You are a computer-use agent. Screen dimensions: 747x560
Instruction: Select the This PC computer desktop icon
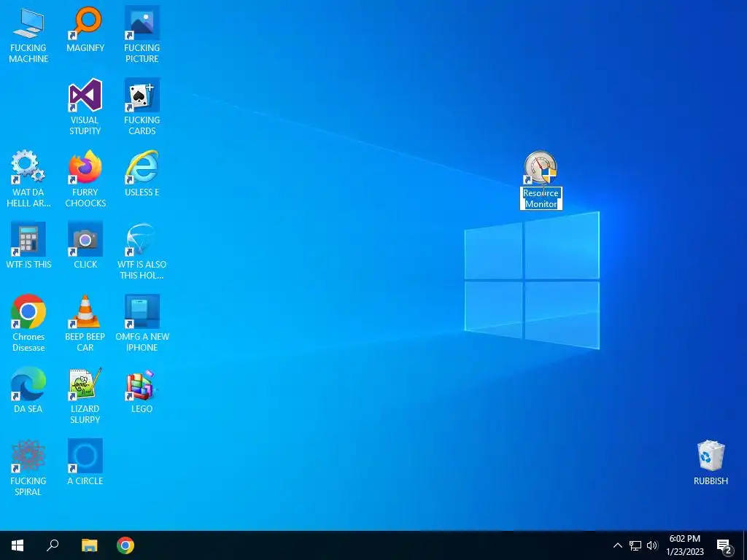click(x=28, y=23)
